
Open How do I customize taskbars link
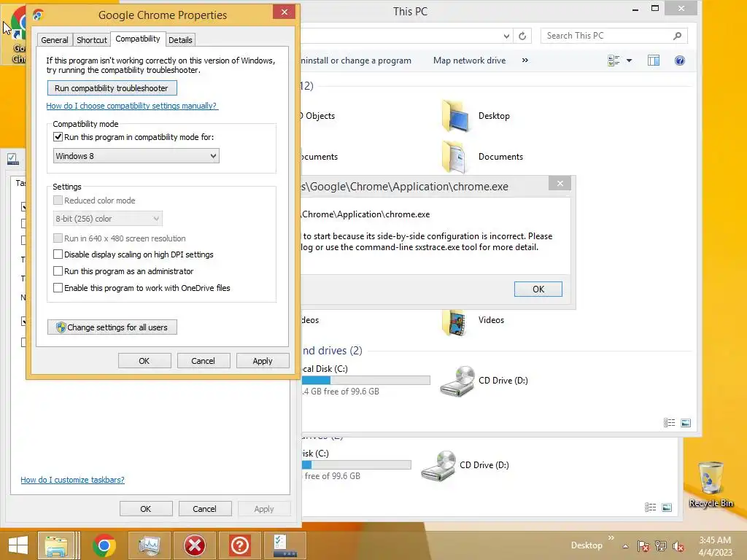pos(72,480)
